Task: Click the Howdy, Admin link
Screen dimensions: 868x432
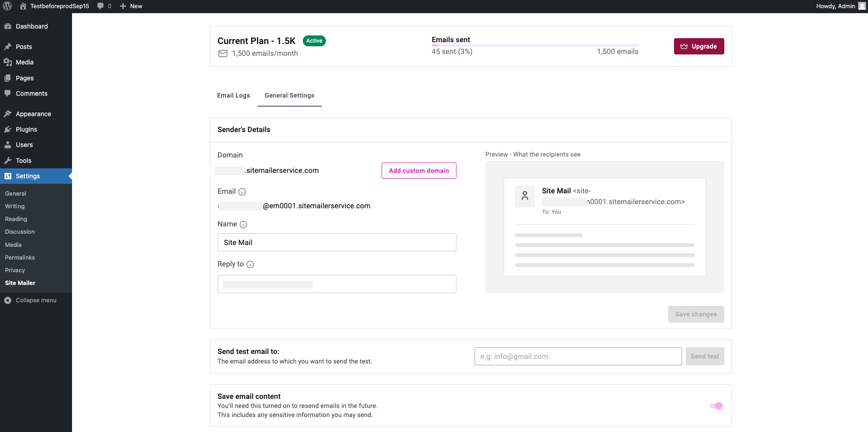Action: pos(835,6)
